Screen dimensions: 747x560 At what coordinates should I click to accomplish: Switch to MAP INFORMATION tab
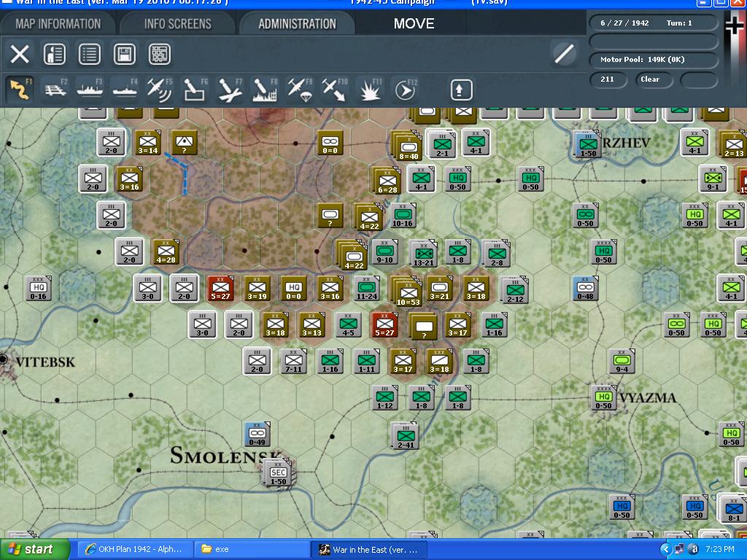pyautogui.click(x=58, y=24)
